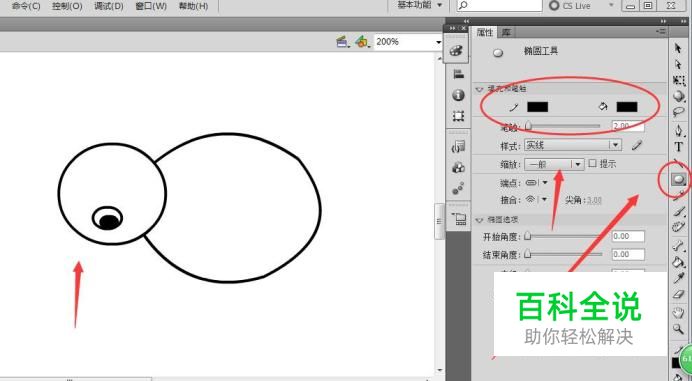Select the Eyedropper tool
The width and height of the screenshot is (692, 381).
click(679, 278)
